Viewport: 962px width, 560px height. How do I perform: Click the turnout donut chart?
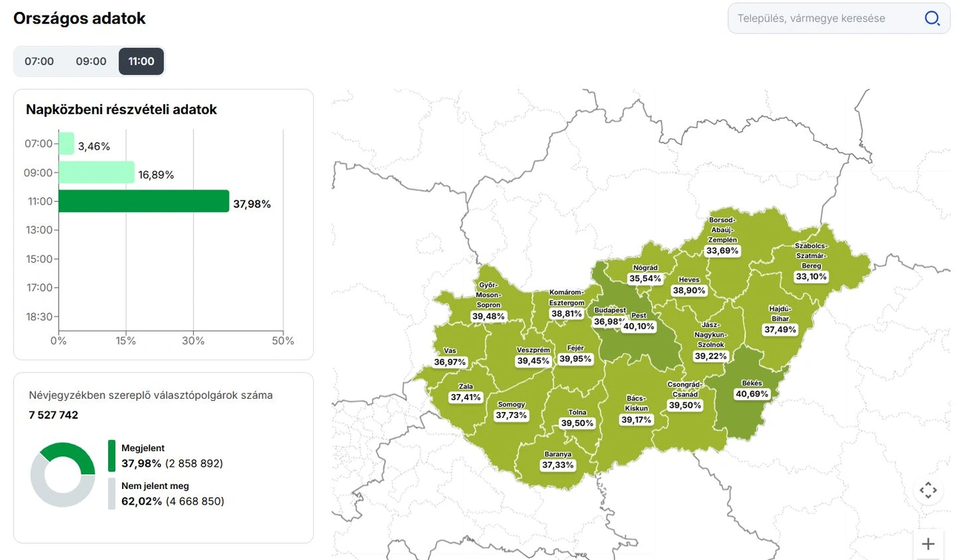tap(63, 475)
